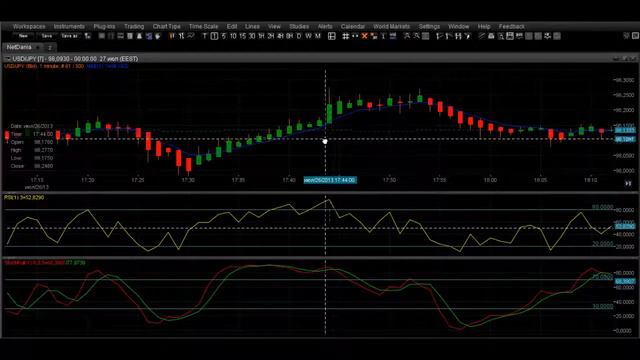This screenshot has height=360, width=640.
Task: Open the Studies menu
Action: click(299, 27)
